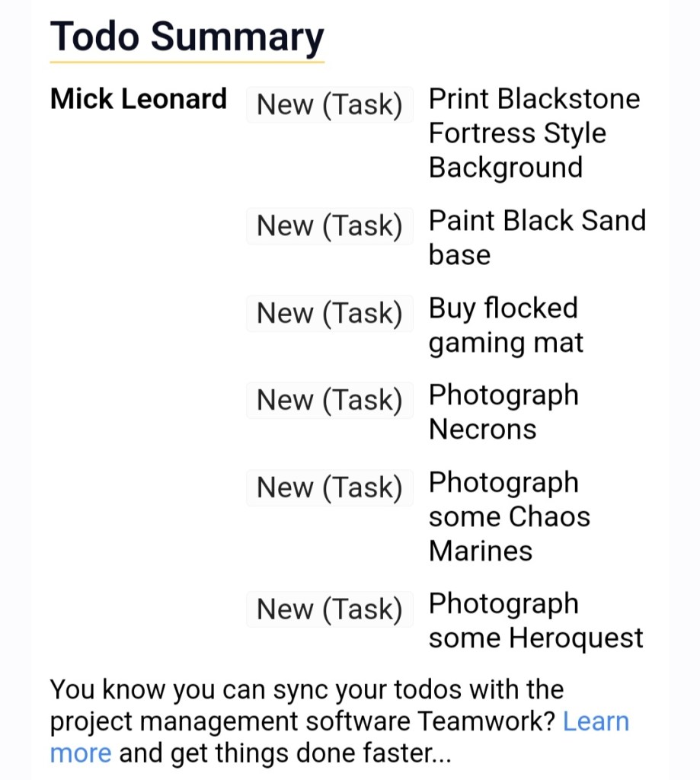Click New (Task) badge beside Photograph some Heroquest
The image size is (700, 780).
tap(329, 609)
